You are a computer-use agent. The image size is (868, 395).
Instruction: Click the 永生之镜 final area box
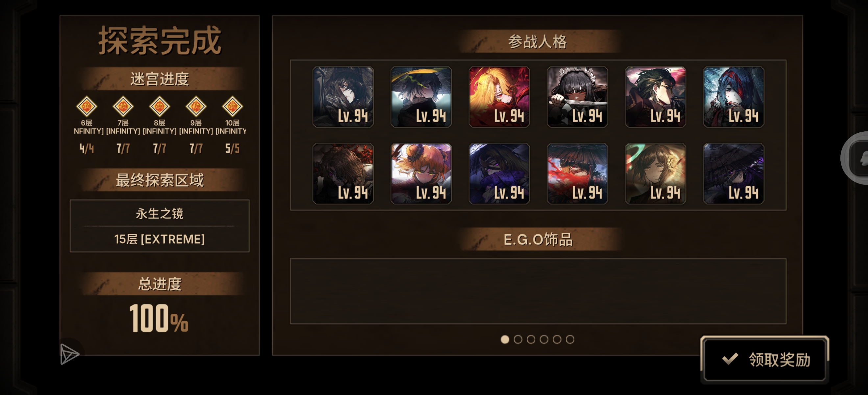159,226
